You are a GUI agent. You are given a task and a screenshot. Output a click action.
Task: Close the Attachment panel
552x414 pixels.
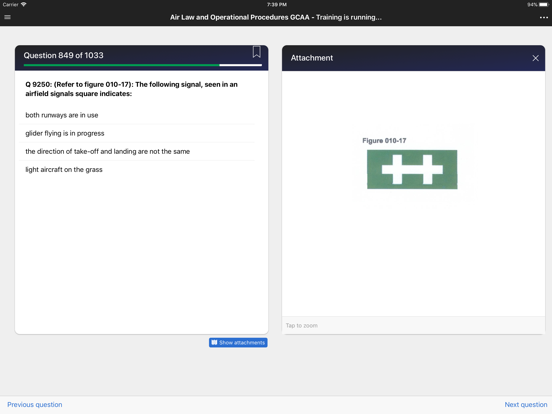pos(535,58)
